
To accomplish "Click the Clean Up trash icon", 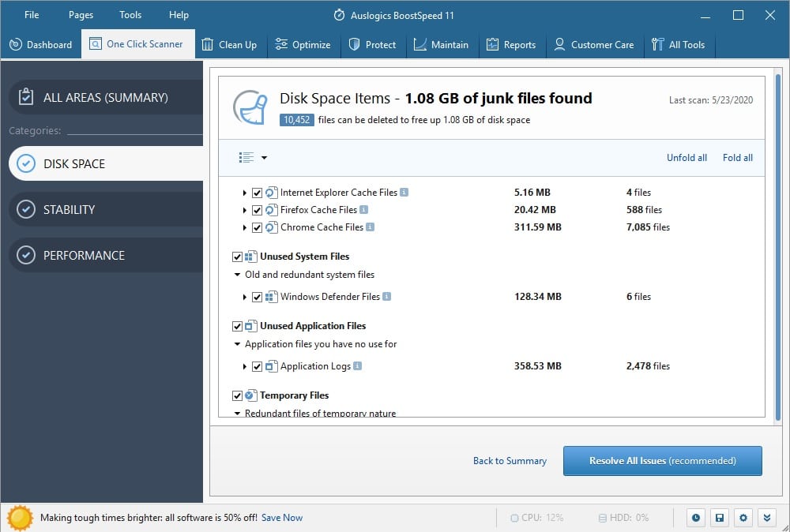I will click(207, 44).
